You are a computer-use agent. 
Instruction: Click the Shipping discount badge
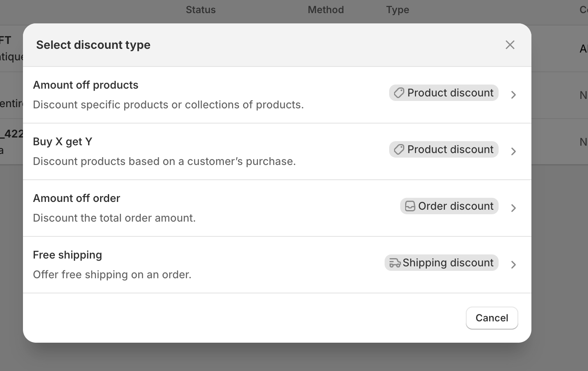[x=448, y=263]
